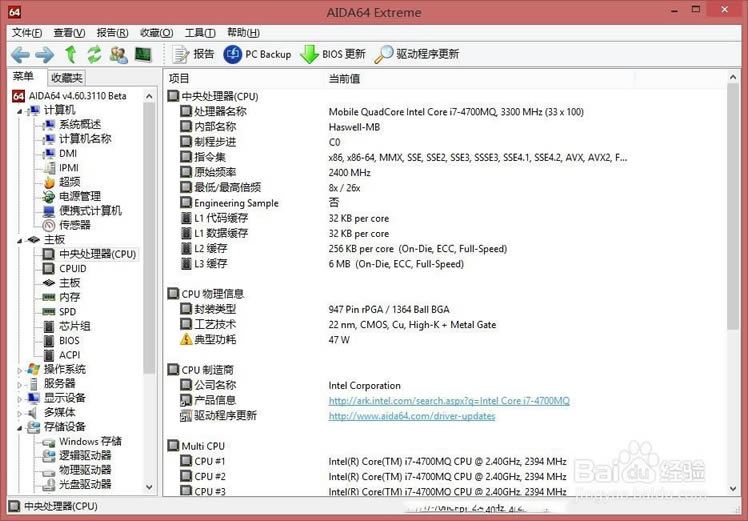This screenshot has width=748, height=521.
Task: Click the back navigation arrow
Action: click(x=20, y=54)
